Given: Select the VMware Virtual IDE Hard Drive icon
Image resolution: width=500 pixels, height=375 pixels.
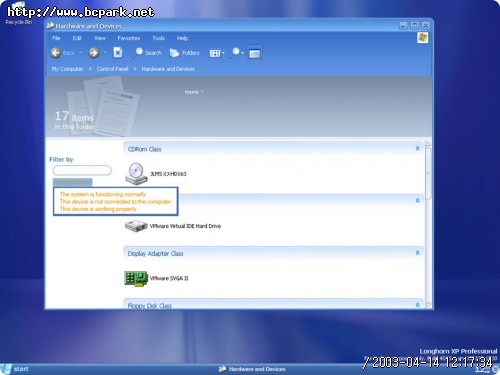Looking at the screenshot, I should [x=136, y=226].
